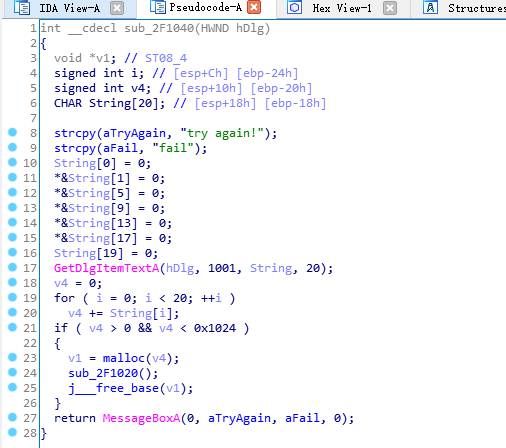Image resolution: width=506 pixels, height=448 pixels.
Task: Toggle breakpoint dot on line 10
Action: click(12, 162)
